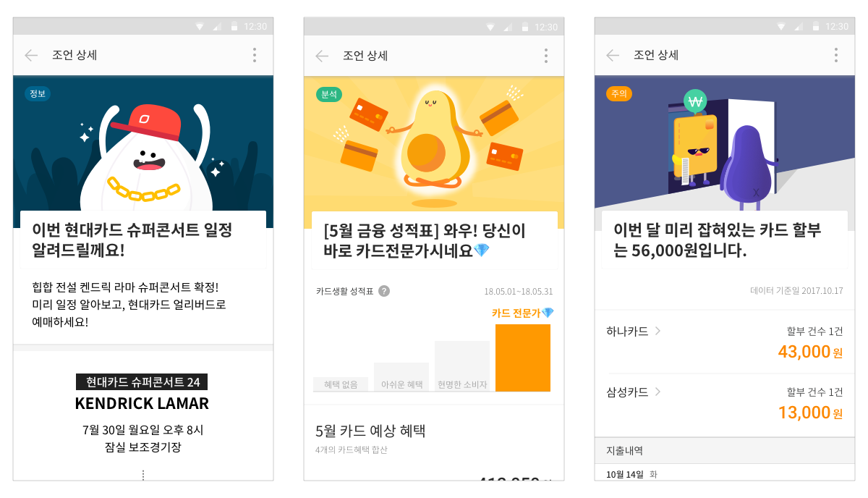Screen dimensions: 868x498
Task: Tap the orange 주의 tag badge
Action: (x=619, y=93)
